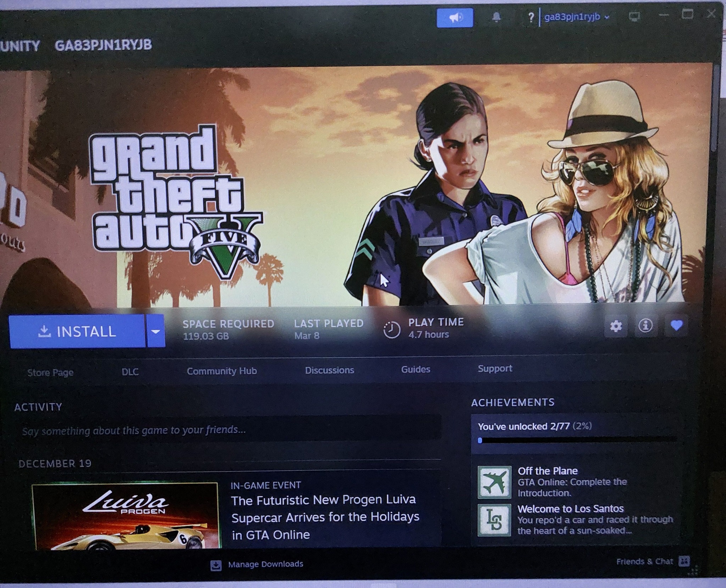Open the Support link
Image resolution: width=726 pixels, height=588 pixels.
click(495, 368)
